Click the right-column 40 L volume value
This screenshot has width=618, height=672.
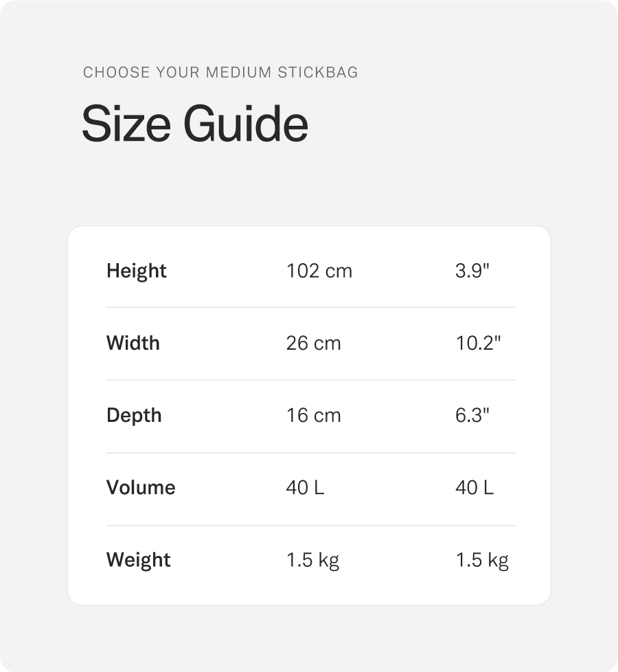pos(474,488)
